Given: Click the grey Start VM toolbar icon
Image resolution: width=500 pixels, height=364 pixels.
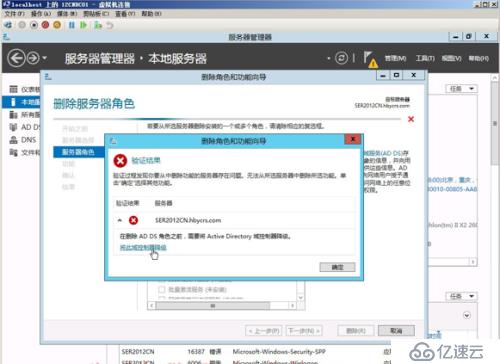Looking at the screenshot, I should (22, 25).
